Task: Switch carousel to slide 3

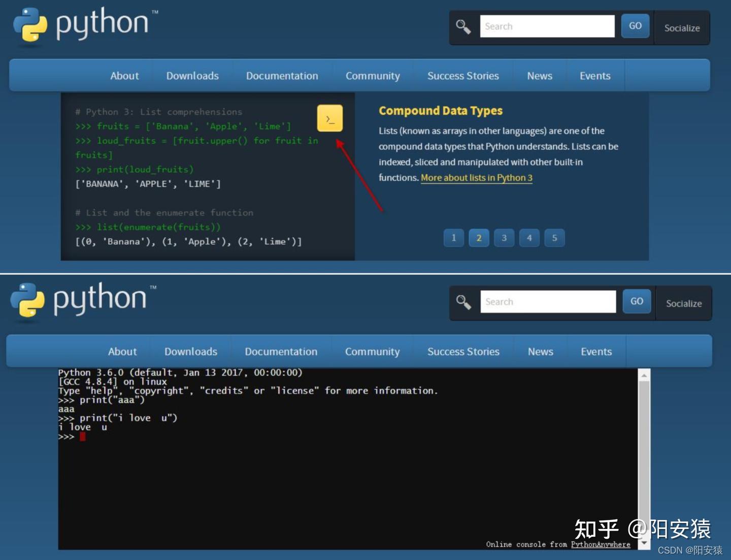Action: point(504,238)
